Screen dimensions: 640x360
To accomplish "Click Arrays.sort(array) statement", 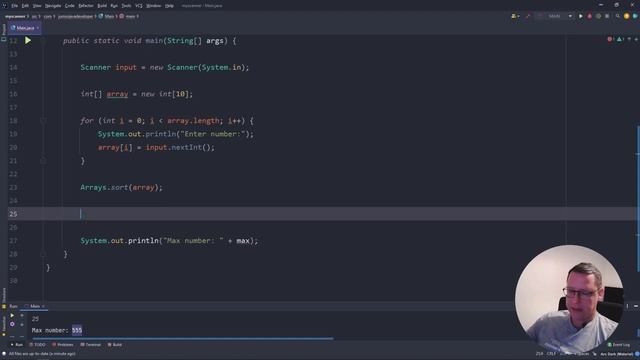I will (121, 187).
